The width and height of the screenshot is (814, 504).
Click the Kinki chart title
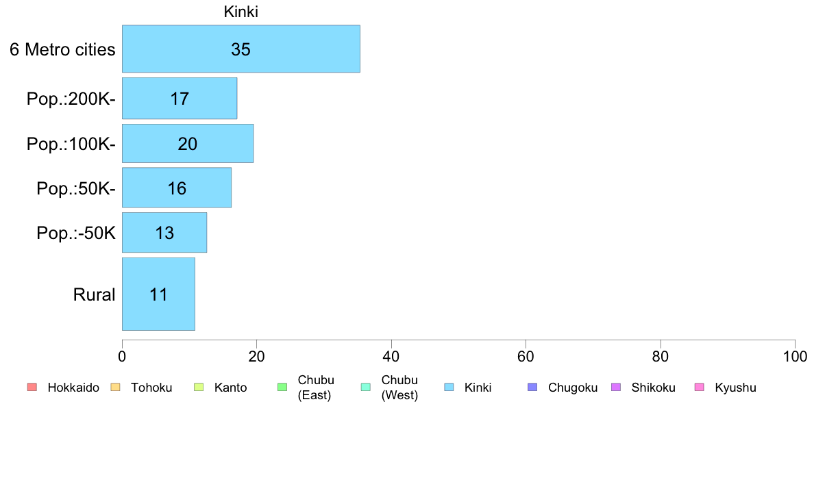point(241,12)
